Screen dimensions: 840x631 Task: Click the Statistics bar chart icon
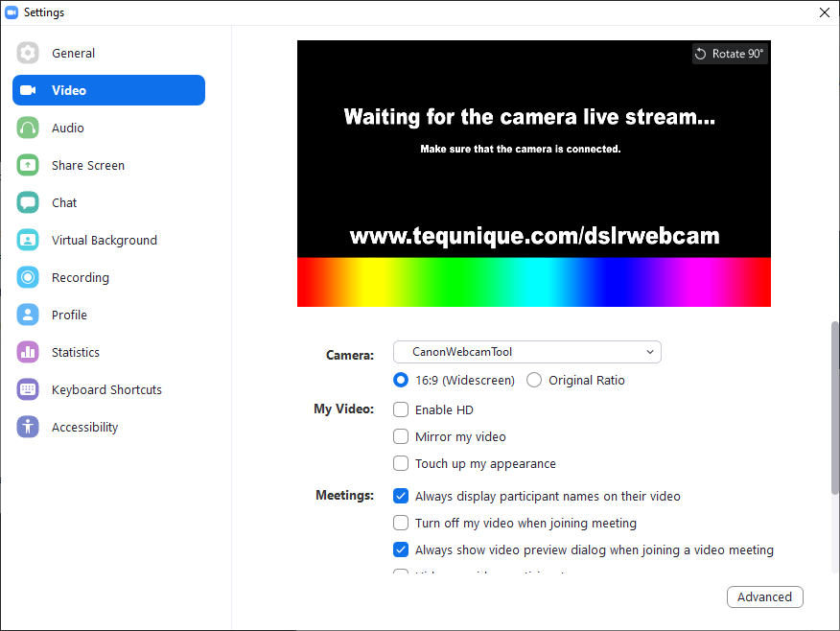point(28,353)
